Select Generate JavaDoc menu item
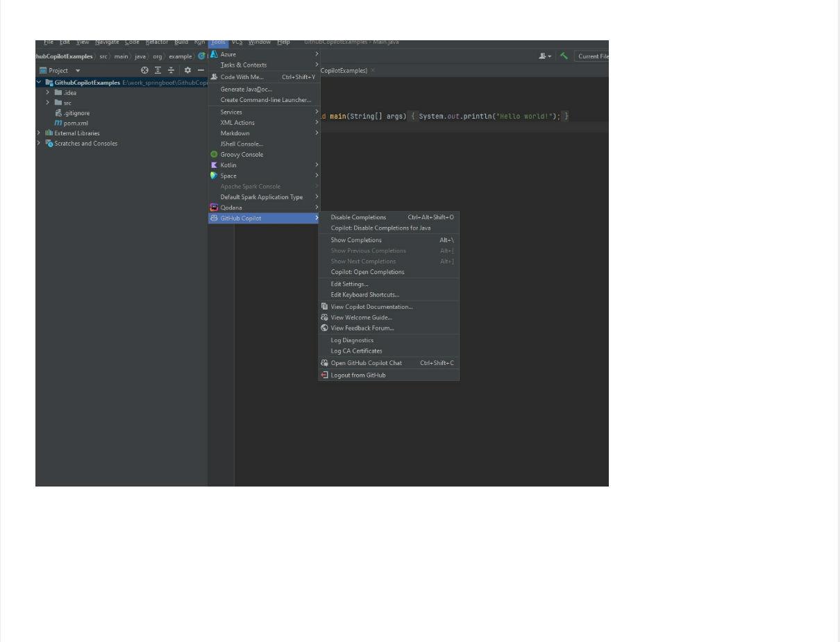Image resolution: width=840 pixels, height=642 pixels. (264, 89)
